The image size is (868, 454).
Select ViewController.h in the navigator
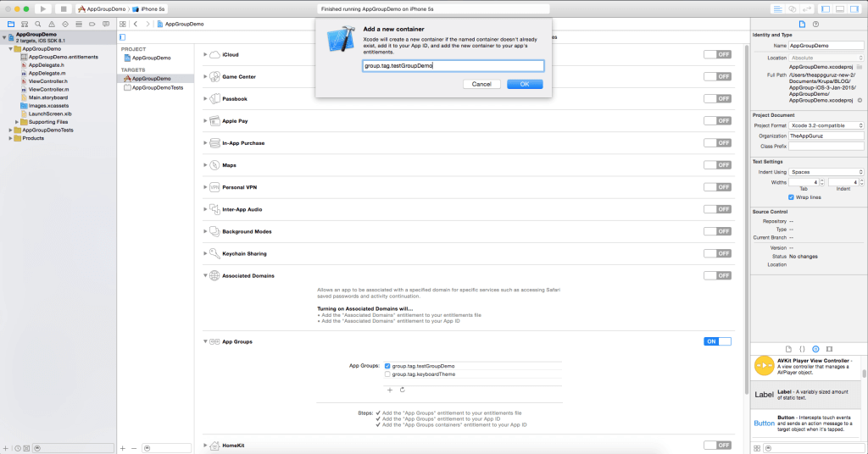(x=48, y=81)
